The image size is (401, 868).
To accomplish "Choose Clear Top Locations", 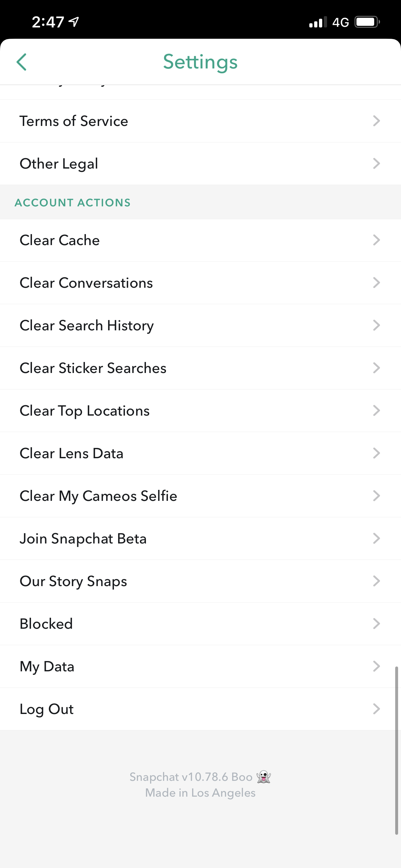I will (85, 411).
